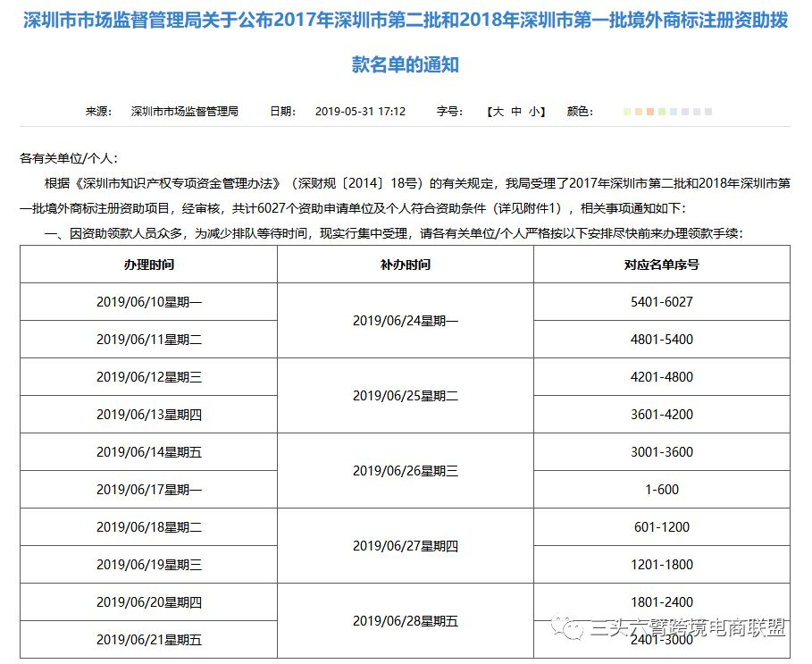Set font size to 中 (medium)
Viewport: 812px width, 664px height.
pyautogui.click(x=516, y=112)
